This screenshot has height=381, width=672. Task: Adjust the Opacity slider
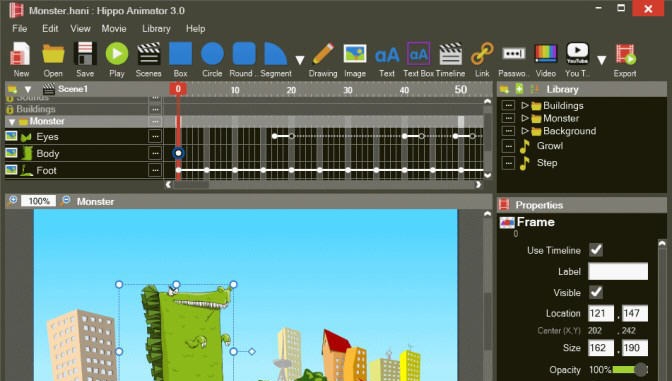pos(630,369)
